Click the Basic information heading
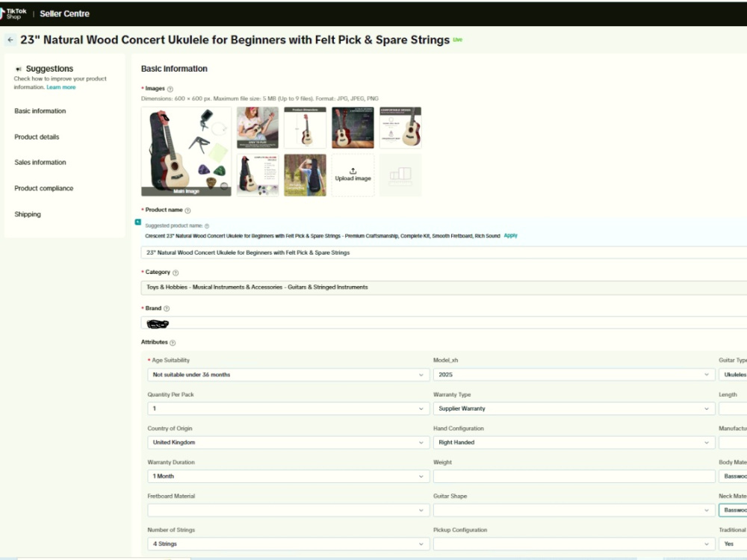Image resolution: width=747 pixels, height=560 pixels. (174, 69)
